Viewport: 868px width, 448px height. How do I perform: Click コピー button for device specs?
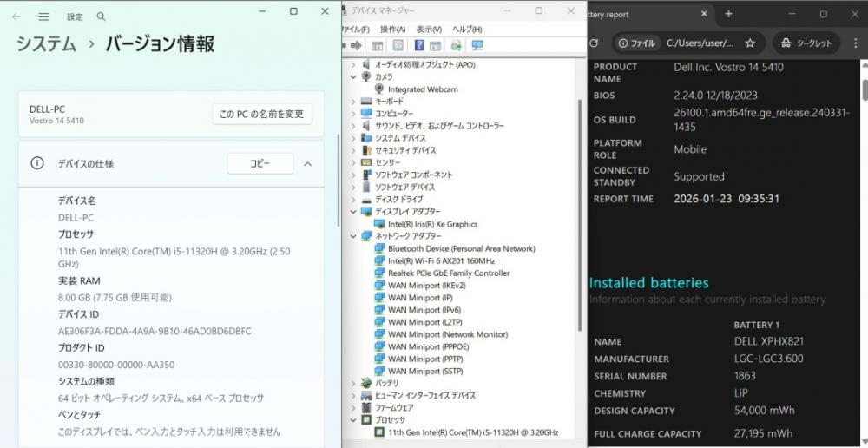click(260, 164)
